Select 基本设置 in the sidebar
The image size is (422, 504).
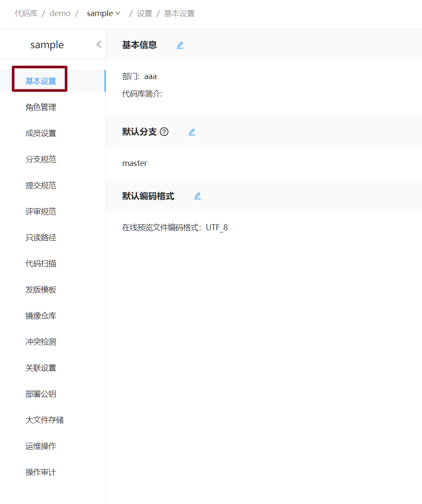[41, 81]
